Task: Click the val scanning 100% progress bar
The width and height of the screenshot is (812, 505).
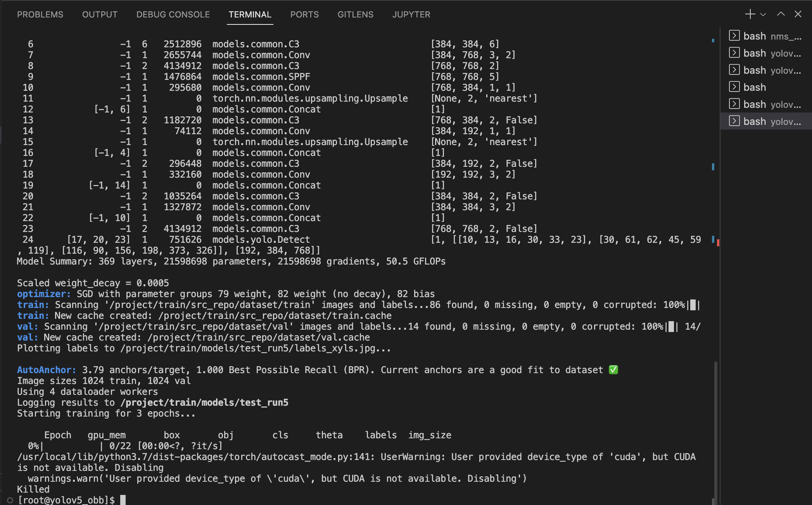Action: click(x=671, y=327)
